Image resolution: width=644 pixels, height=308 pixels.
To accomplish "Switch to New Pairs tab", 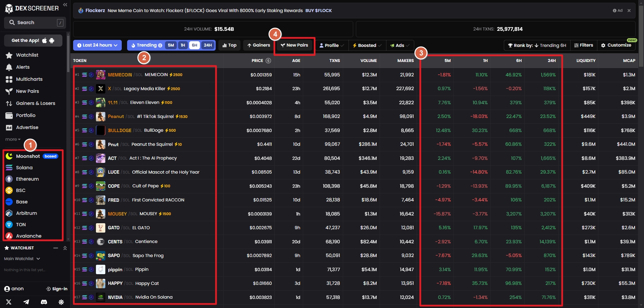I will (x=294, y=45).
